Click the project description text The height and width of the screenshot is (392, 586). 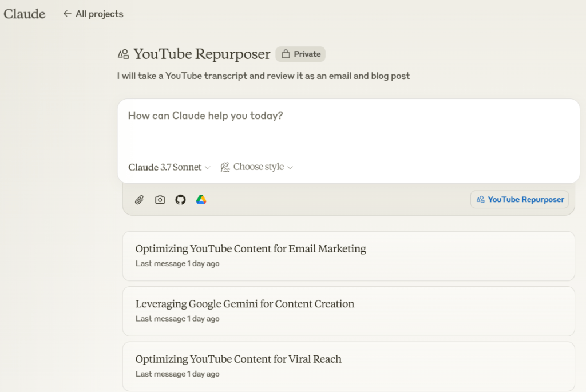(263, 76)
